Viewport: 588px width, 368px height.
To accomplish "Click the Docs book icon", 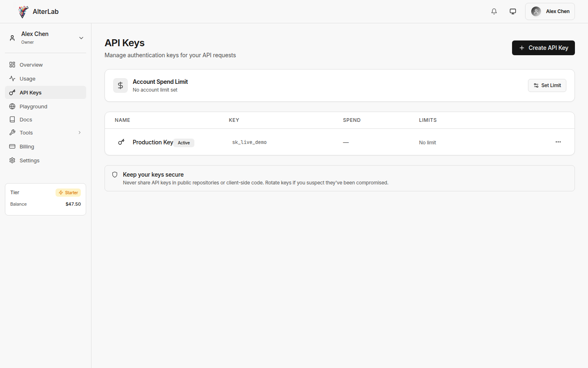I will coord(12,119).
